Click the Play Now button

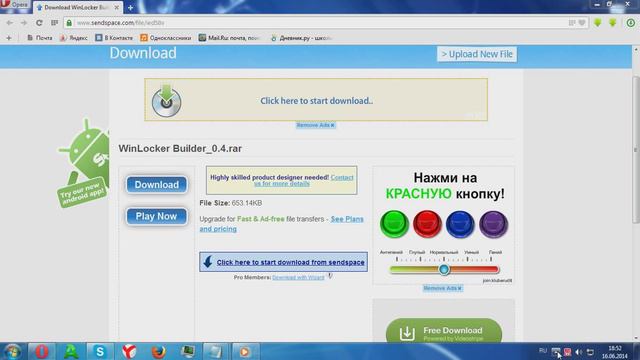coord(156,216)
